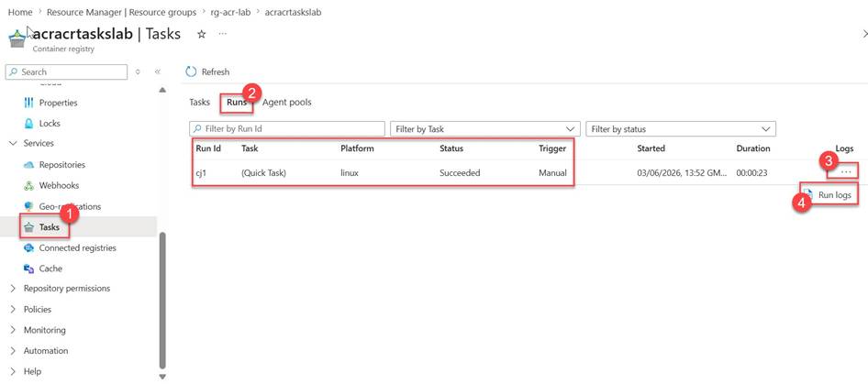This screenshot has width=868, height=384.
Task: Click the Connected registries icon
Action: (x=28, y=247)
